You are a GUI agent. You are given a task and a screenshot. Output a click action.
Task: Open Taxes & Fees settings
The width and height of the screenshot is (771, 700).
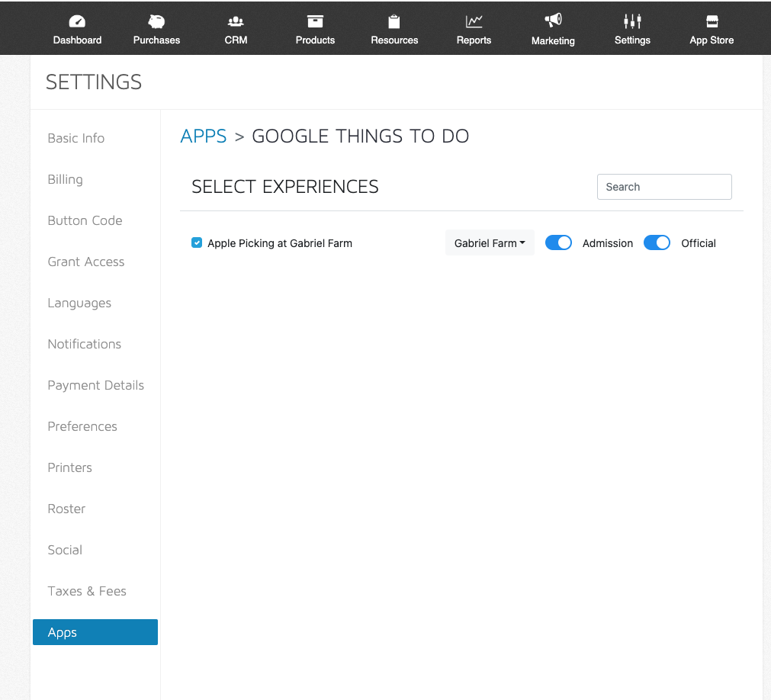coord(87,592)
